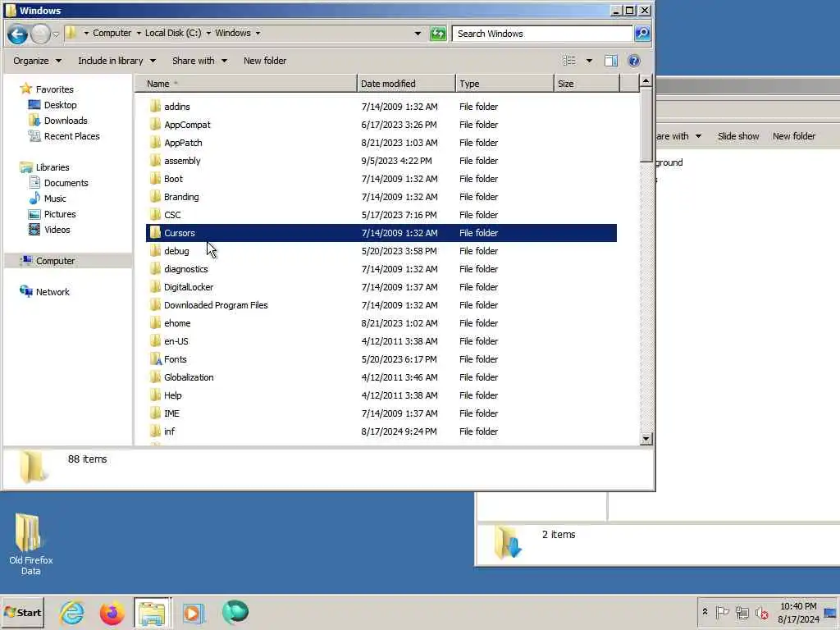840x630 pixels.
Task: Select Network in navigation pane
Action: point(52,292)
